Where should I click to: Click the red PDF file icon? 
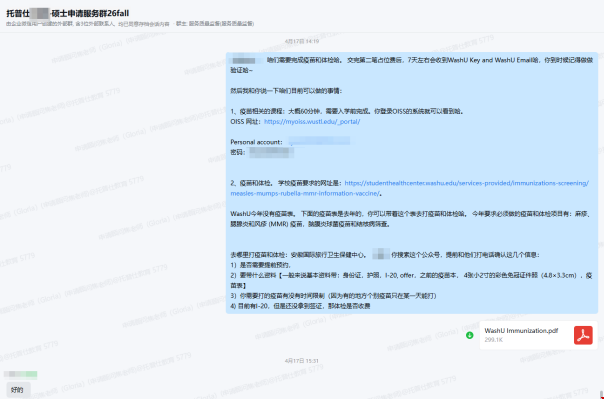click(x=583, y=335)
